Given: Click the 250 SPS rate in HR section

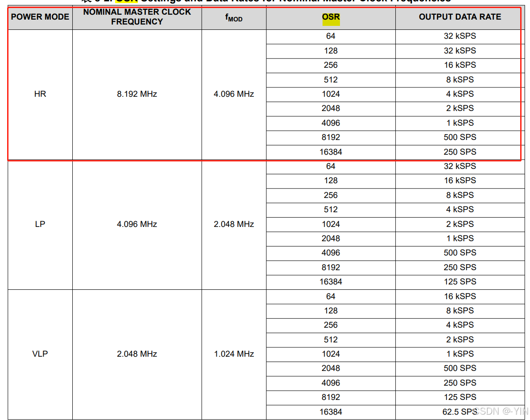Looking at the screenshot, I should pyautogui.click(x=460, y=152).
